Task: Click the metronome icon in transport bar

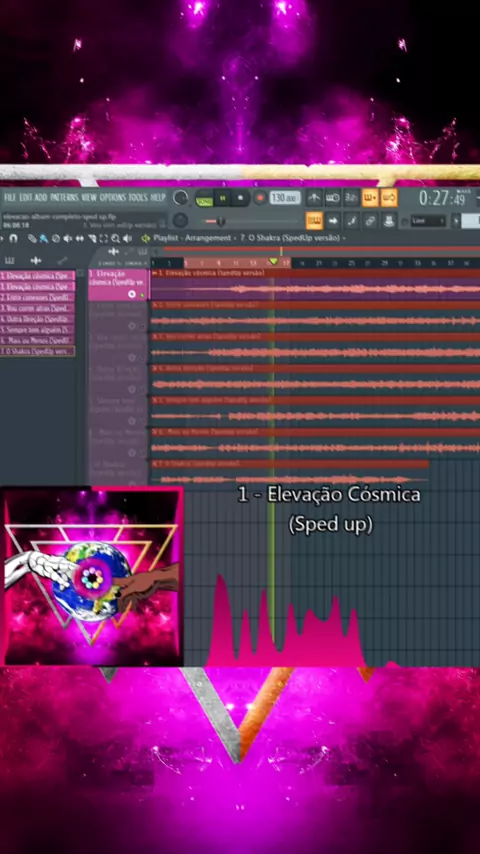Action: pos(314,198)
